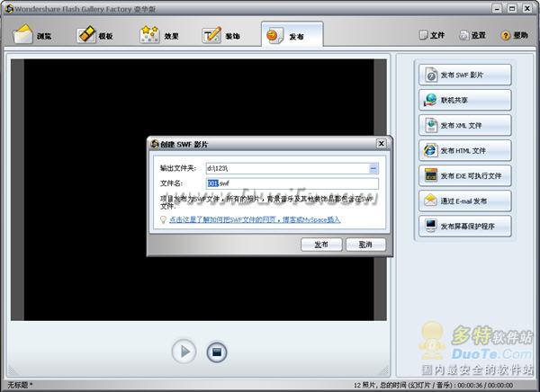Close the 创建 SWF 影片 dialog
Screen dimensions: 540x392
[382, 144]
